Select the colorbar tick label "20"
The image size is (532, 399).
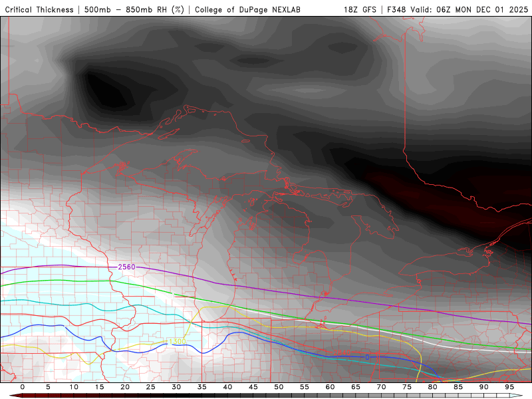pos(125,387)
